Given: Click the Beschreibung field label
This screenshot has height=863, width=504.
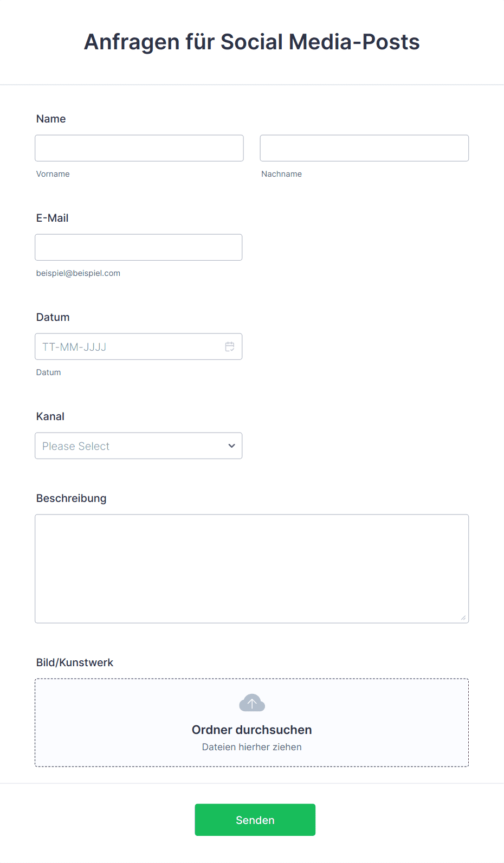Looking at the screenshot, I should pyautogui.click(x=72, y=498).
